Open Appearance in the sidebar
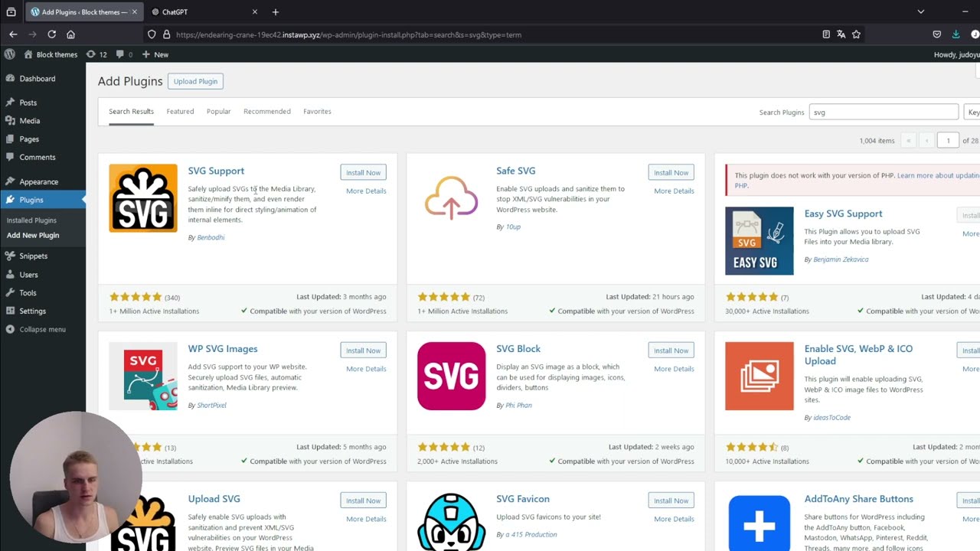Image resolution: width=980 pixels, height=551 pixels. click(38, 182)
